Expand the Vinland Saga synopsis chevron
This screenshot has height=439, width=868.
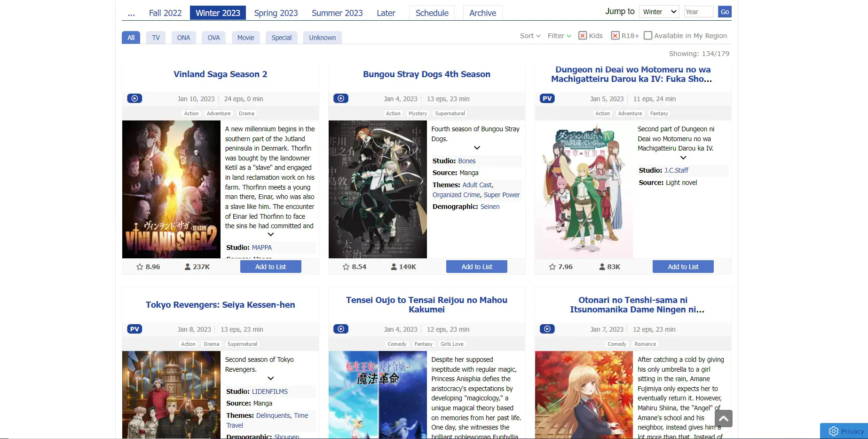pos(271,234)
